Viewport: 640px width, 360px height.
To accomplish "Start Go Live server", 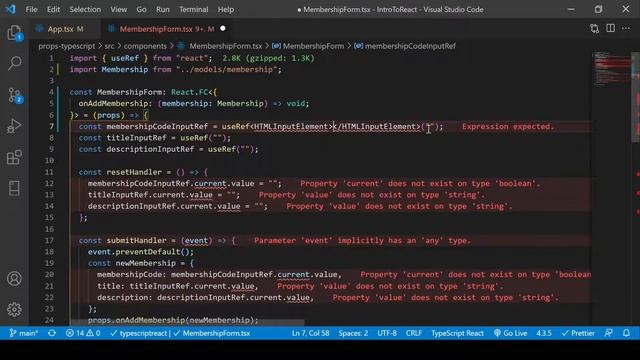I will pyautogui.click(x=510, y=333).
